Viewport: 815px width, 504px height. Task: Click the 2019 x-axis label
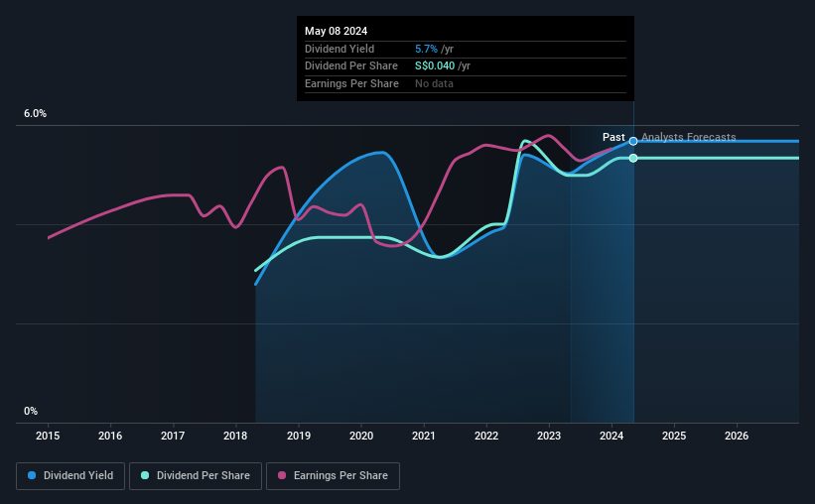coord(299,436)
